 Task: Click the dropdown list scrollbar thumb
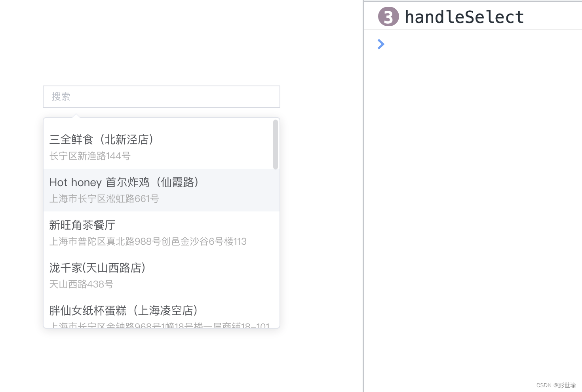click(276, 145)
